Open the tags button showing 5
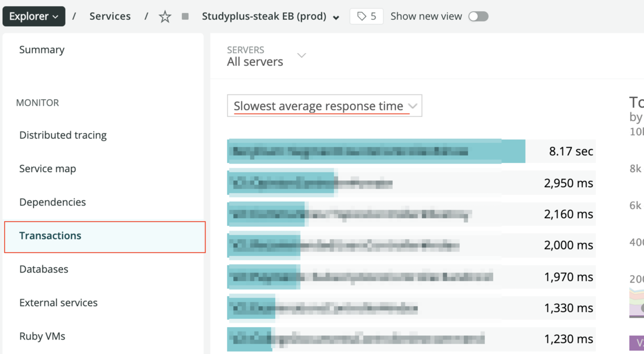 pos(367,16)
